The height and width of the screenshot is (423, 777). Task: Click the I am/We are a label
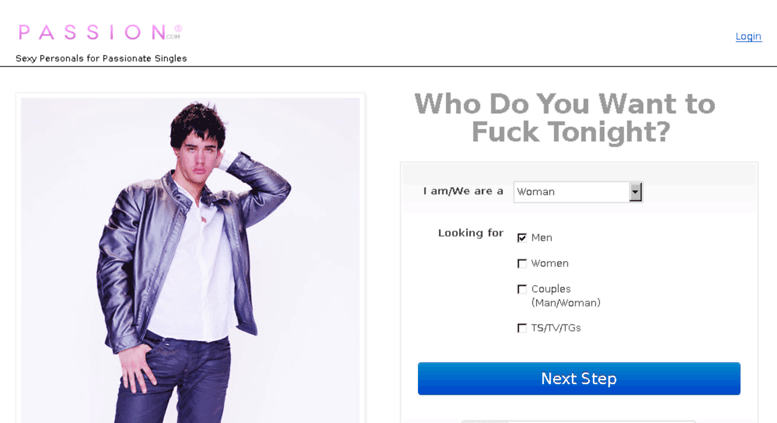pyautogui.click(x=463, y=191)
